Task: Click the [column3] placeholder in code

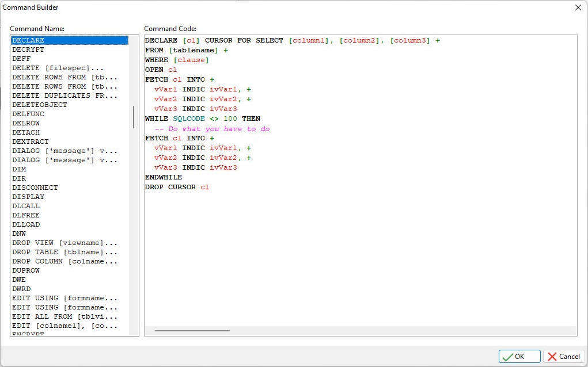Action: (410, 40)
